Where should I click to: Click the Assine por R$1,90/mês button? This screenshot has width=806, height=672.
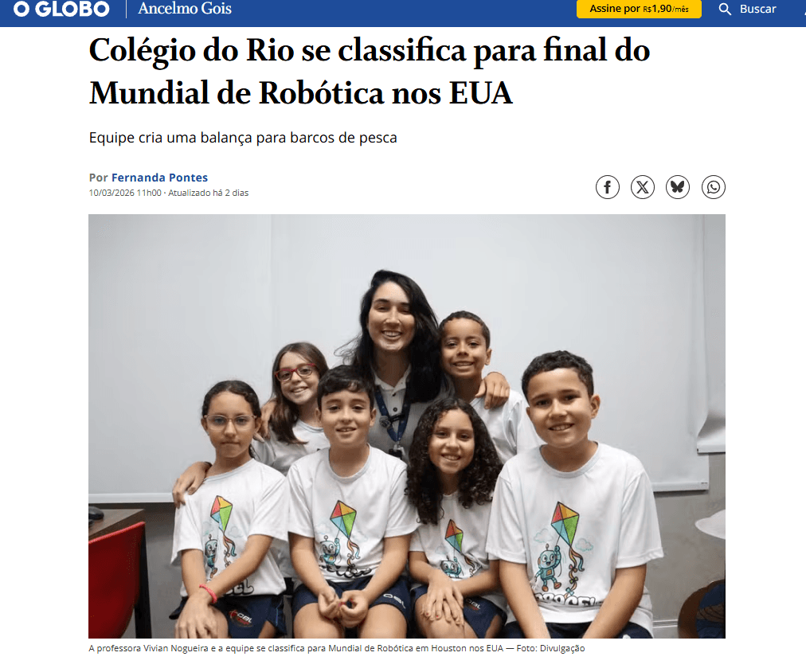tap(639, 9)
